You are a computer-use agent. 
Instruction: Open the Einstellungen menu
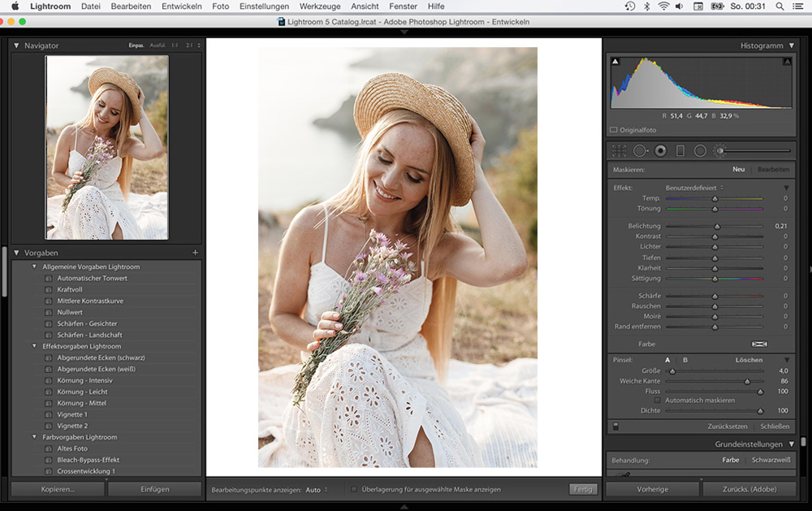[x=264, y=6]
